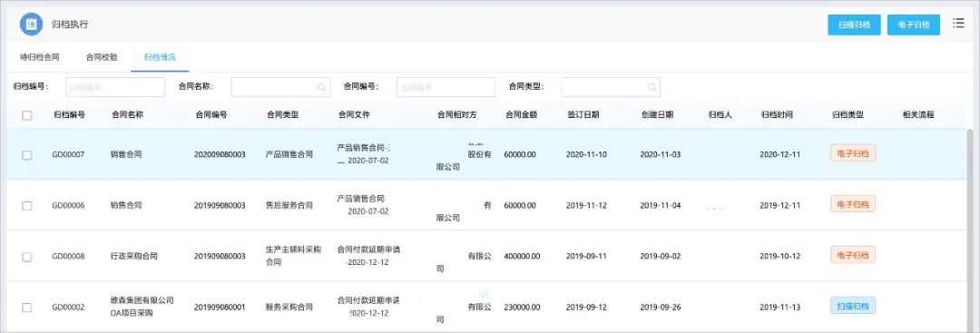
Task: Check the row GD00002 checkbox
Action: [x=27, y=308]
